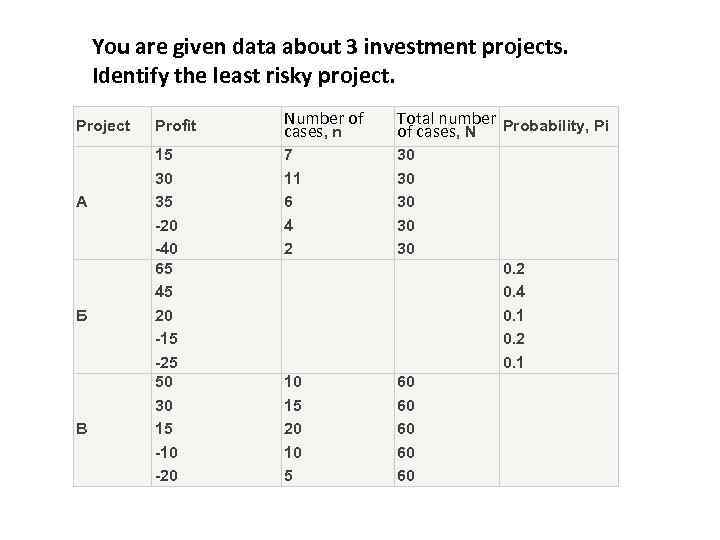Select the number of cases value 15
The width and height of the screenshot is (720, 540).
tap(293, 405)
